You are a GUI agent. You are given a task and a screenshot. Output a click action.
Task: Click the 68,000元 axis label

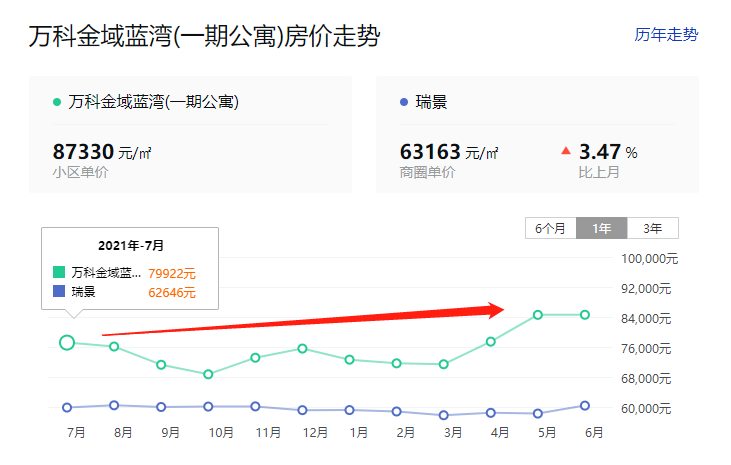point(646,378)
